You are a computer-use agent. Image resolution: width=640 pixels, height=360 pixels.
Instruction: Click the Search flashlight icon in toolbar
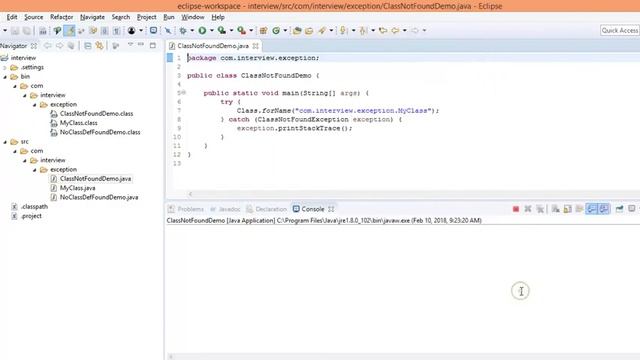pos(322,31)
